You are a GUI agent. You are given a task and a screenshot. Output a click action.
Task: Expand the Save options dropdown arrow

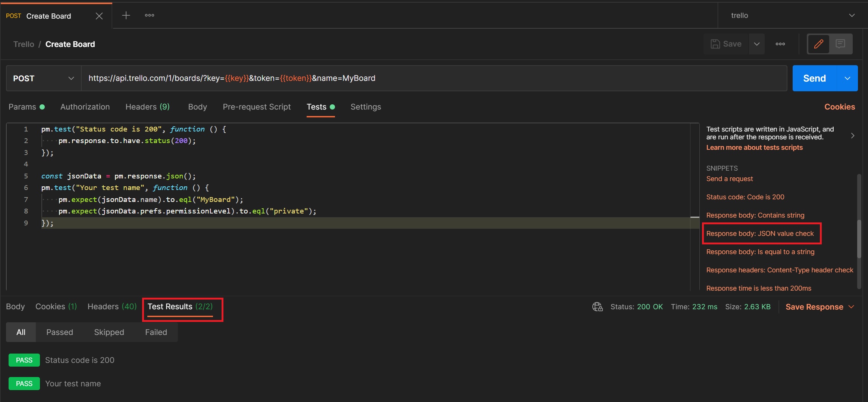click(757, 44)
